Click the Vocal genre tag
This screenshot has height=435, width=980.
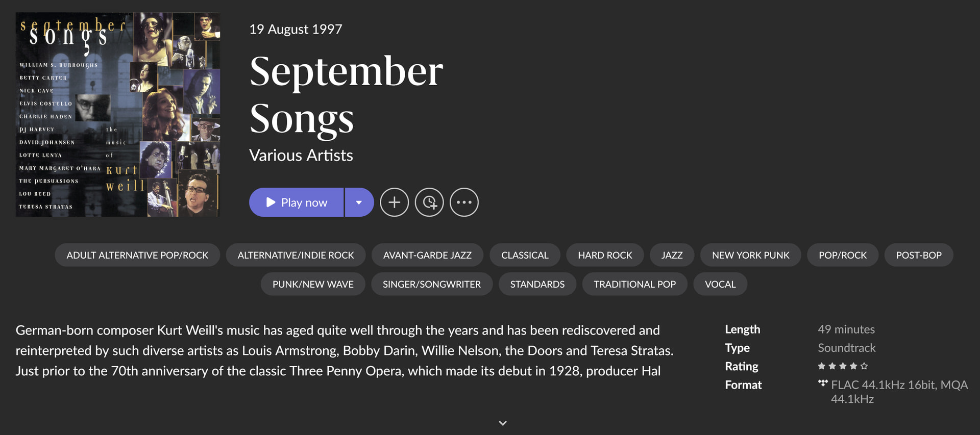[720, 284]
